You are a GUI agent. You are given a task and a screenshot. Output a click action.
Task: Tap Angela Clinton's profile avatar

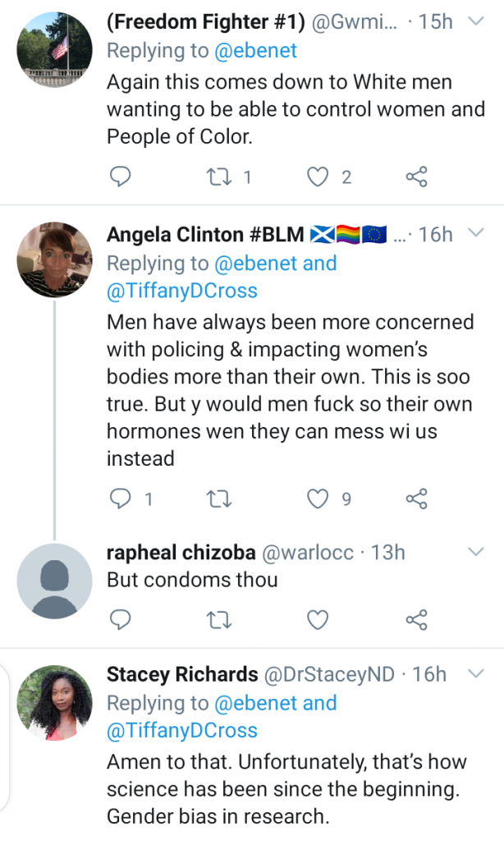coord(54,259)
